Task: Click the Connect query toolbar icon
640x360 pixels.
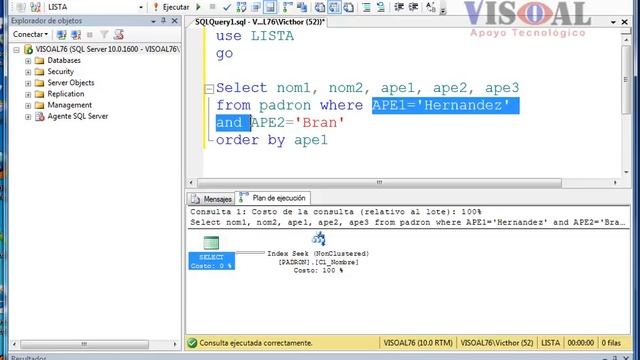Action: [x=21, y=7]
